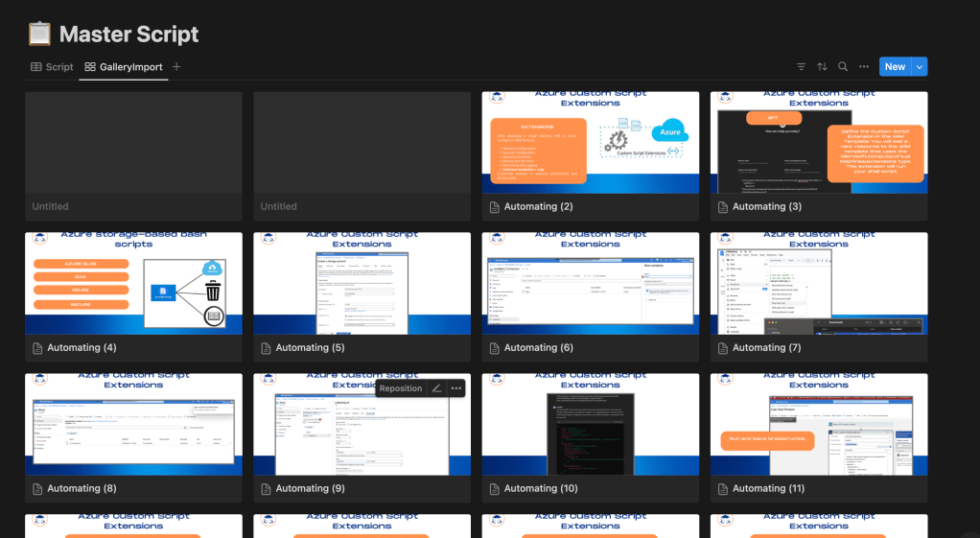This screenshot has width=980, height=538.
Task: Click the page icon beside Automating (9)
Action: (267, 489)
